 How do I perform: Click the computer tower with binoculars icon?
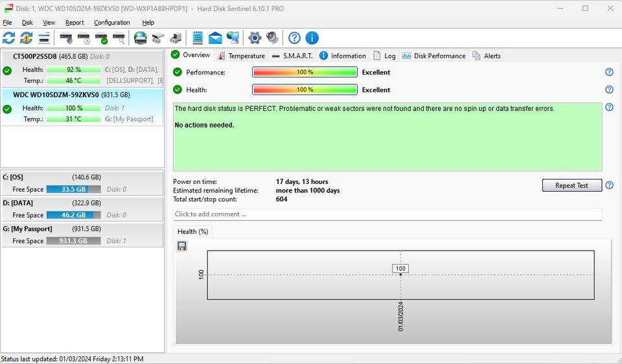176,38
